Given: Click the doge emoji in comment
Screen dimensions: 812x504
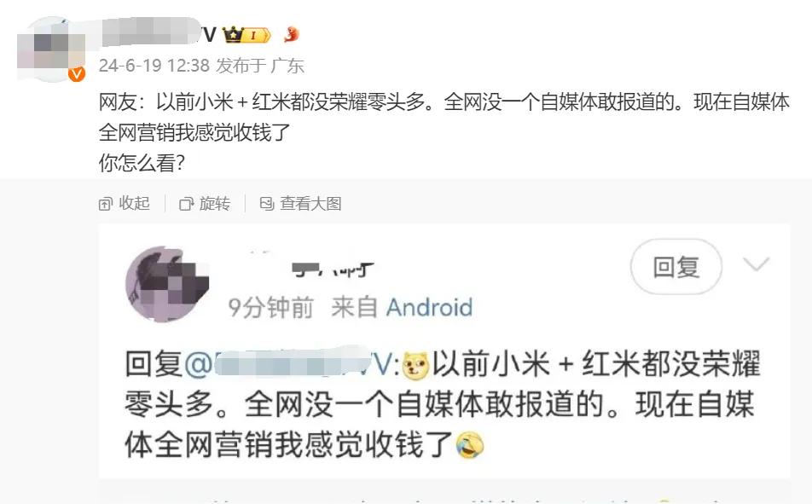Looking at the screenshot, I should pos(416,366).
